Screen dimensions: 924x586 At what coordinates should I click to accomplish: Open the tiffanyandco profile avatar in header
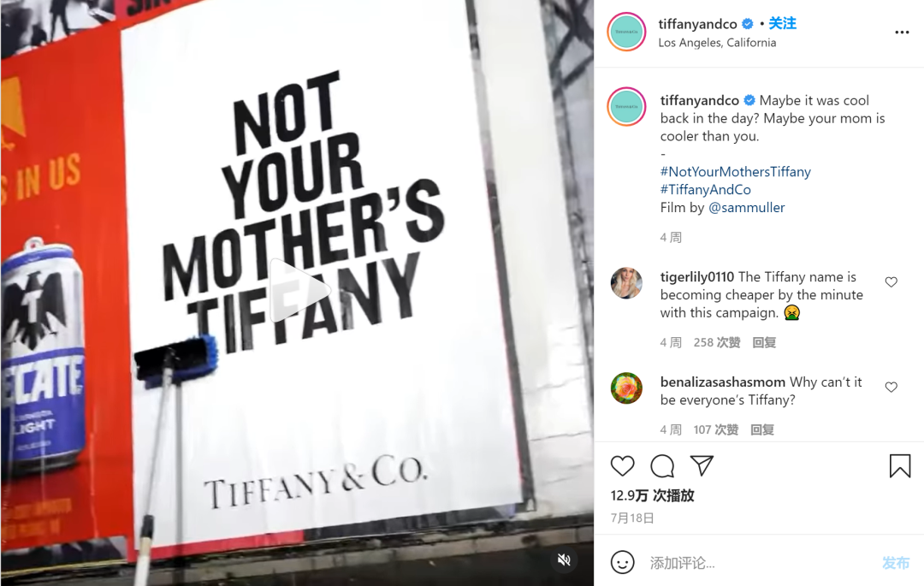[626, 32]
